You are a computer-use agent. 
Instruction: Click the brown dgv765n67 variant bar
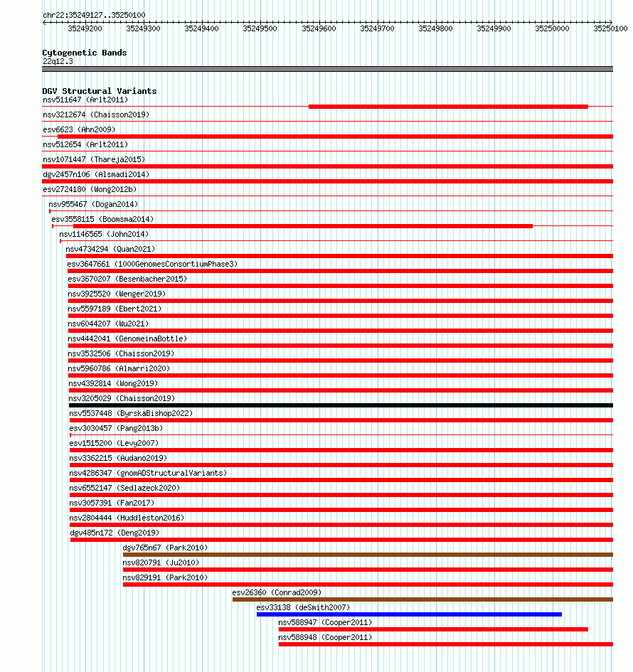(368, 555)
